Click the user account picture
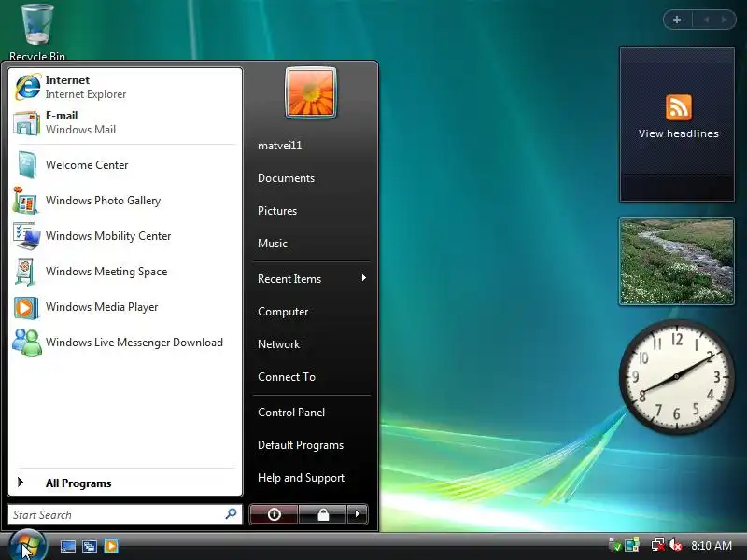This screenshot has width=747, height=560. tap(311, 92)
